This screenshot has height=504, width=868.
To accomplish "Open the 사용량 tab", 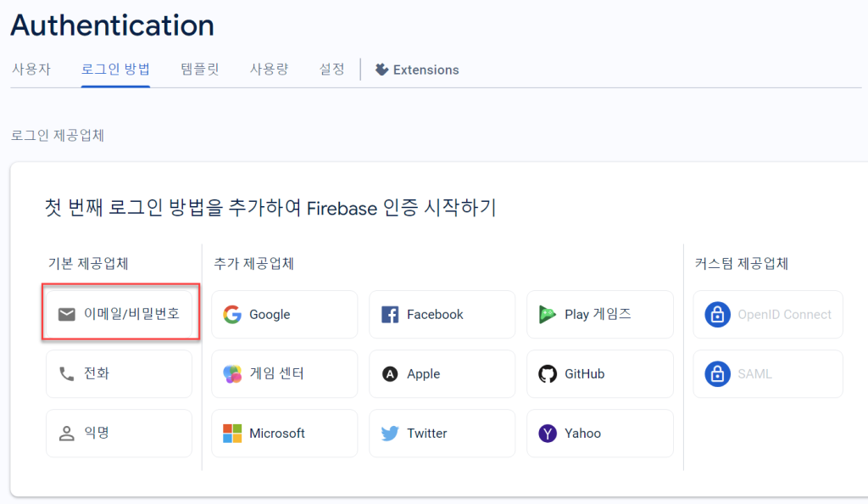I will [x=269, y=70].
